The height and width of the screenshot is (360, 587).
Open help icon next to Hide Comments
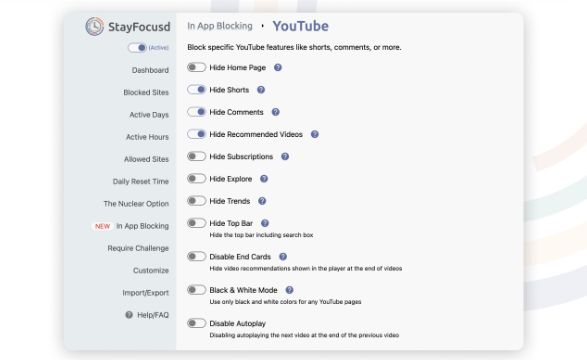tap(276, 112)
